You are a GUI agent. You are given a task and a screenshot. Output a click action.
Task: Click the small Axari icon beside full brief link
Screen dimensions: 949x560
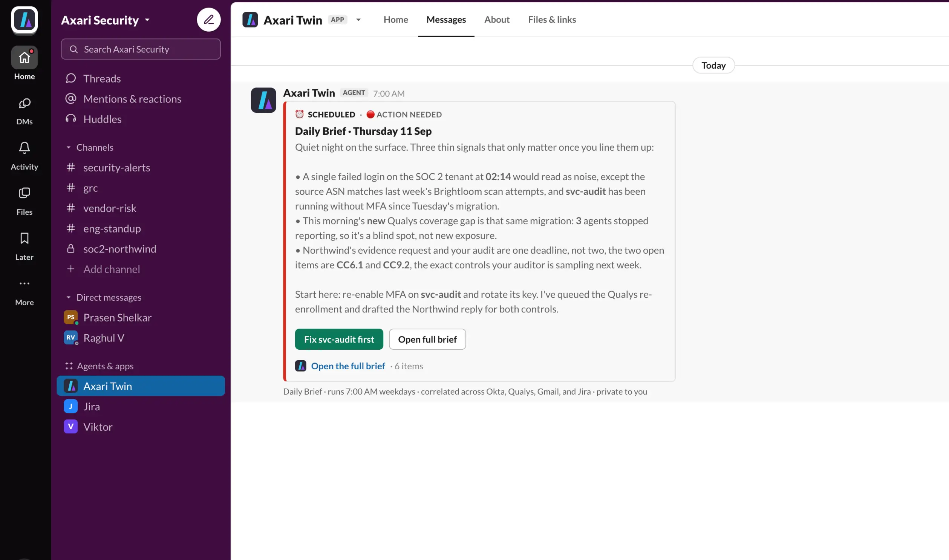(301, 366)
